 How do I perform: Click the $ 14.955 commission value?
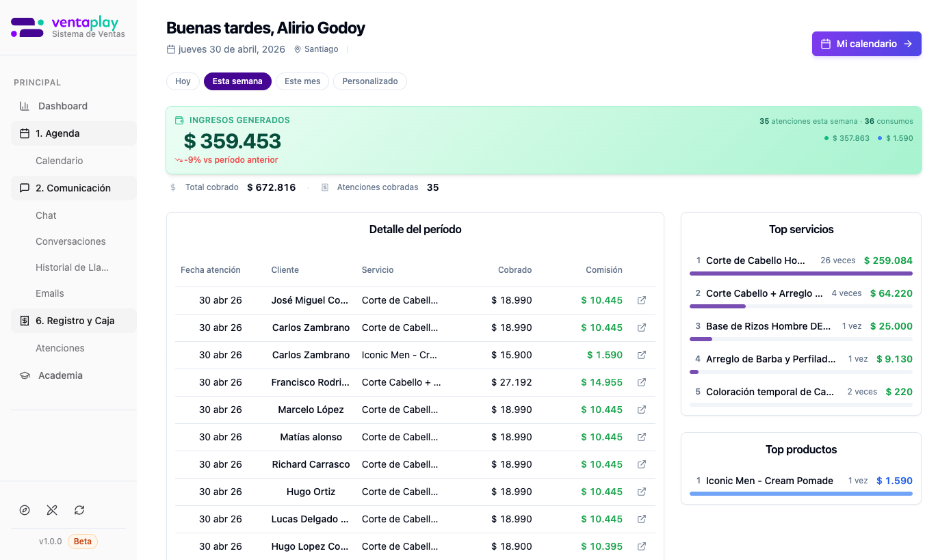tap(602, 382)
